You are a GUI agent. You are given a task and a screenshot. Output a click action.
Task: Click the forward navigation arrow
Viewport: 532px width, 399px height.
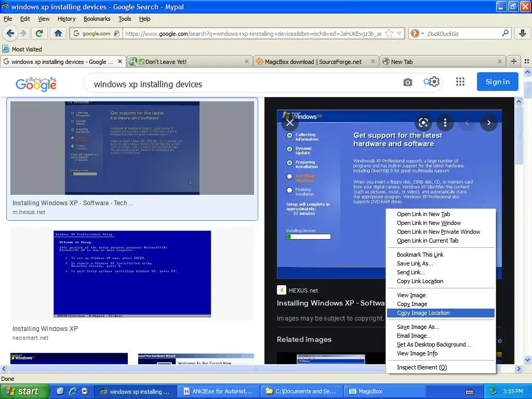tap(23, 33)
